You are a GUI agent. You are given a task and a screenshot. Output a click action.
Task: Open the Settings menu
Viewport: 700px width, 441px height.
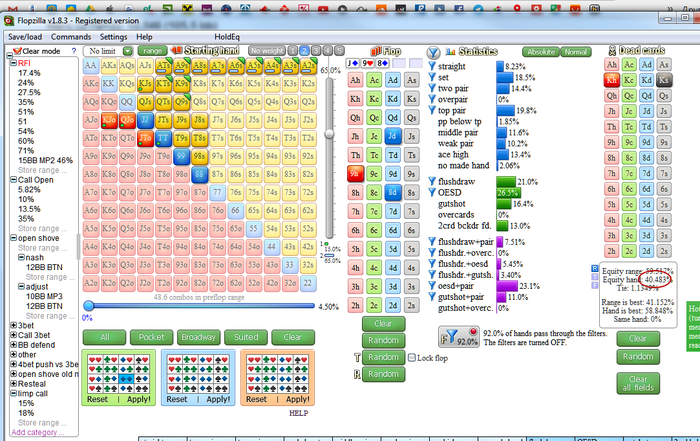(x=113, y=37)
